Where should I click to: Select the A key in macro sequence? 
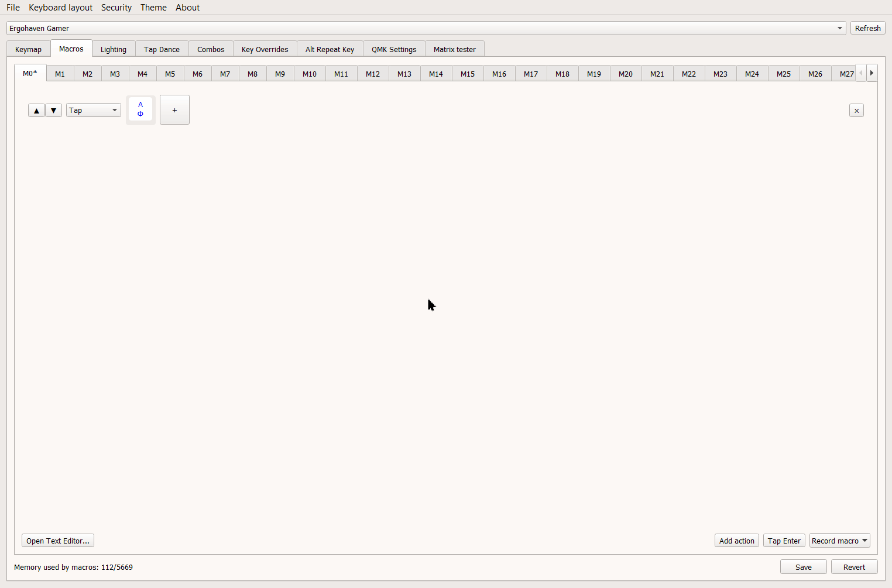(140, 109)
